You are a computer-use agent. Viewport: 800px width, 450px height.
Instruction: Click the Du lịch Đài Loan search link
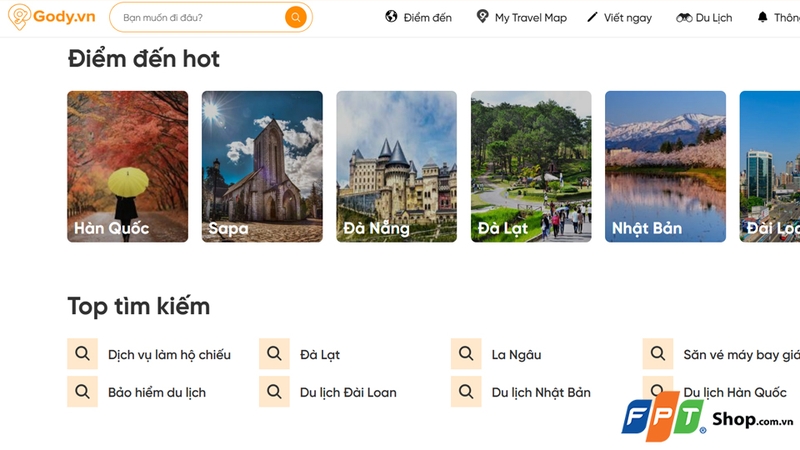click(348, 393)
